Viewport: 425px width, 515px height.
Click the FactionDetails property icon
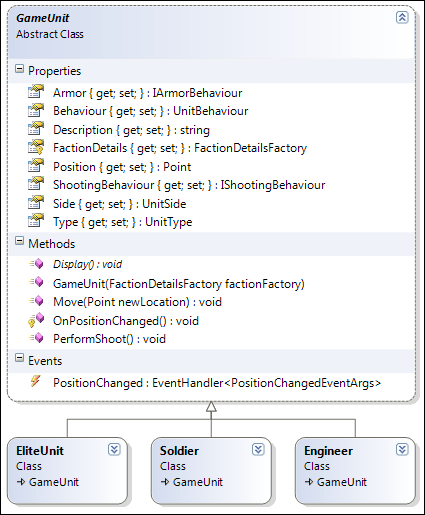(x=36, y=147)
